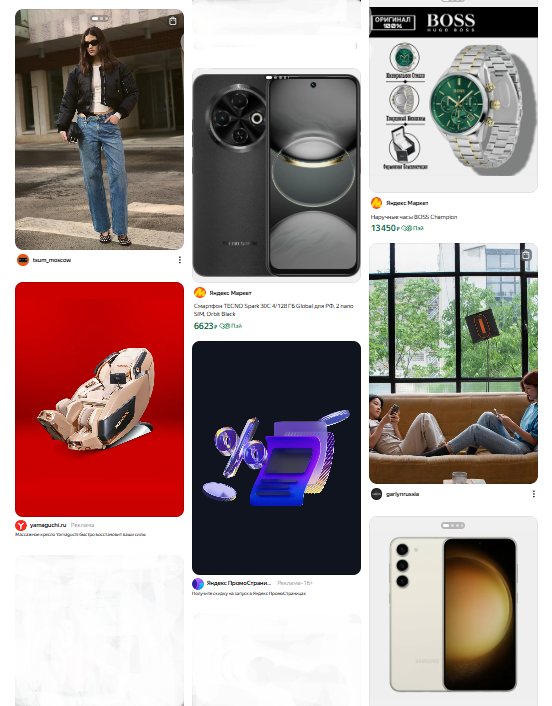This screenshot has width=552, height=706.
Task: Open the green BOSS watch product image
Action: pyautogui.click(x=453, y=99)
